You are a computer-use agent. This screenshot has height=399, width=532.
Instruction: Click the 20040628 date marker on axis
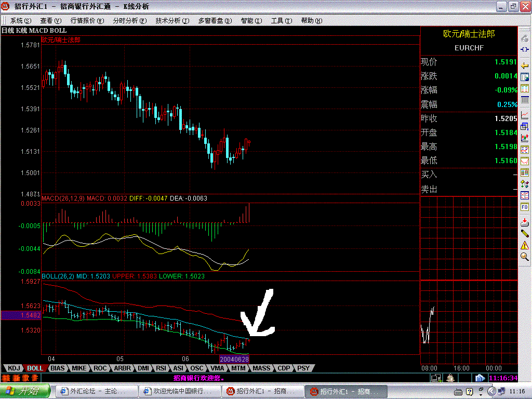coord(234,359)
